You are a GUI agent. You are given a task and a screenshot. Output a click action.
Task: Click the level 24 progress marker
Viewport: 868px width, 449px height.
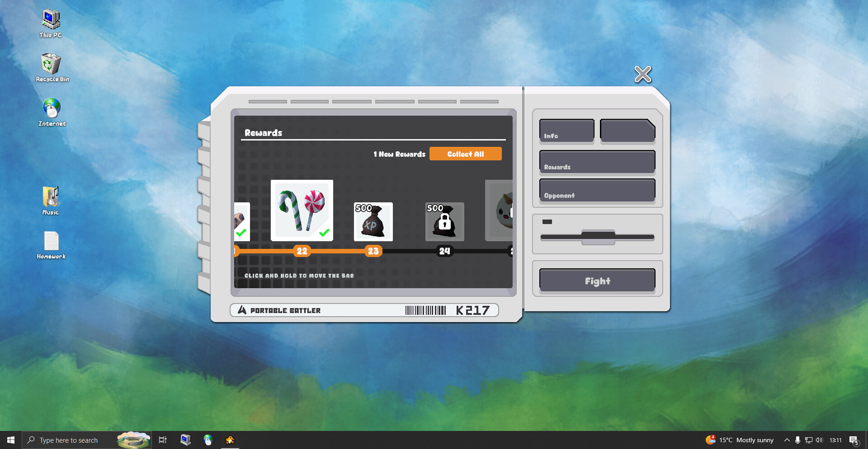click(x=444, y=251)
